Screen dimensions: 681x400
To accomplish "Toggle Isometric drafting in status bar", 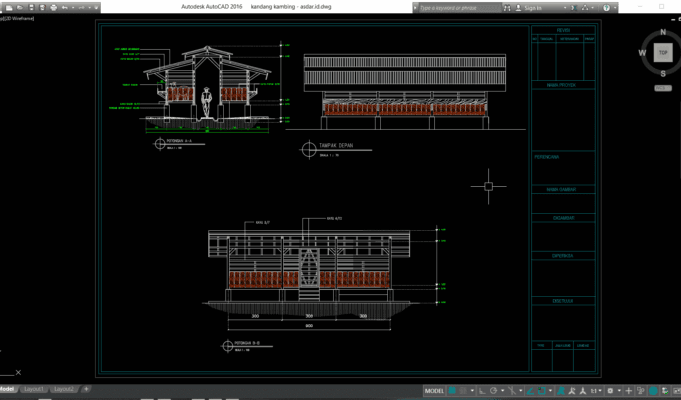I will coord(512,391).
